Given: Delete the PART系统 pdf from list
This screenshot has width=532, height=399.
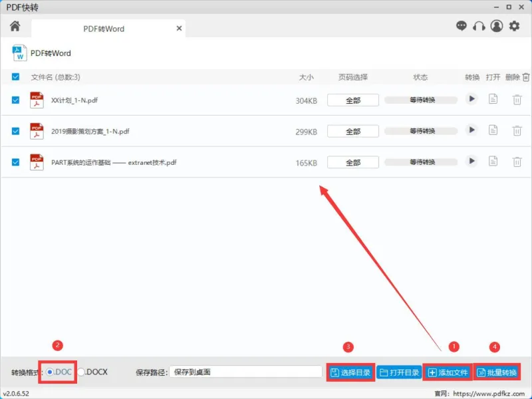Looking at the screenshot, I should [517, 162].
